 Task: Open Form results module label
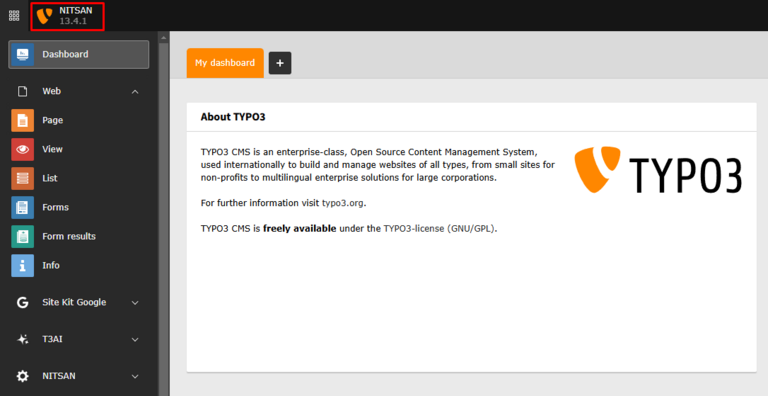click(x=69, y=236)
